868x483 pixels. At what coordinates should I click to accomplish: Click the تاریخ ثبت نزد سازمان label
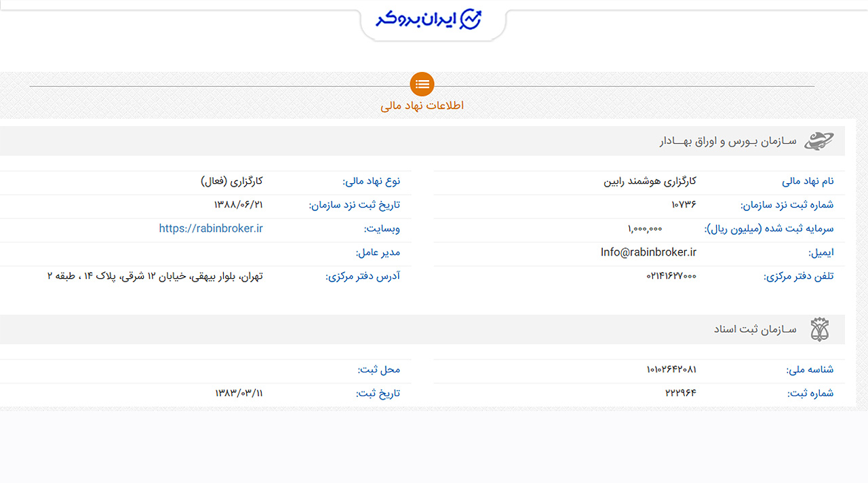(x=355, y=205)
